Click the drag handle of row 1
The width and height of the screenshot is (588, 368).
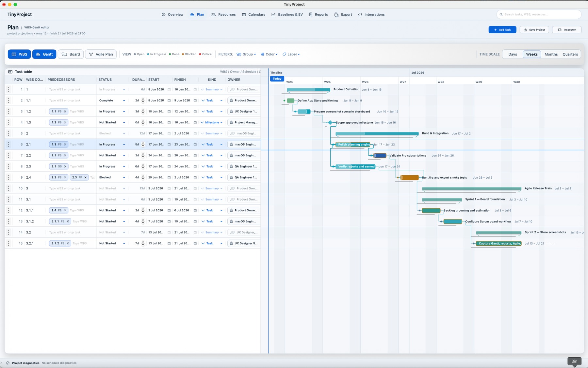(x=8, y=89)
